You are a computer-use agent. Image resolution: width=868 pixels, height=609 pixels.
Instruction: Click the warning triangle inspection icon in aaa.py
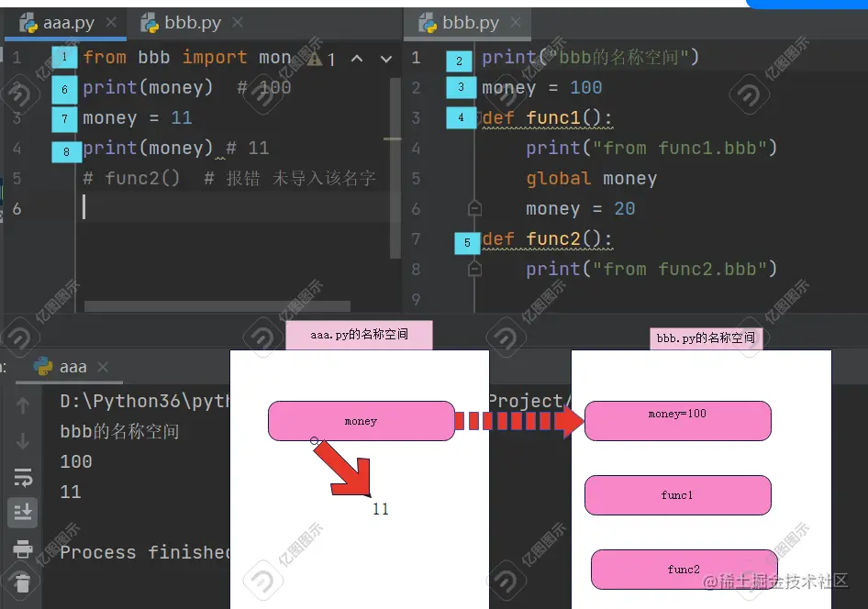(315, 58)
